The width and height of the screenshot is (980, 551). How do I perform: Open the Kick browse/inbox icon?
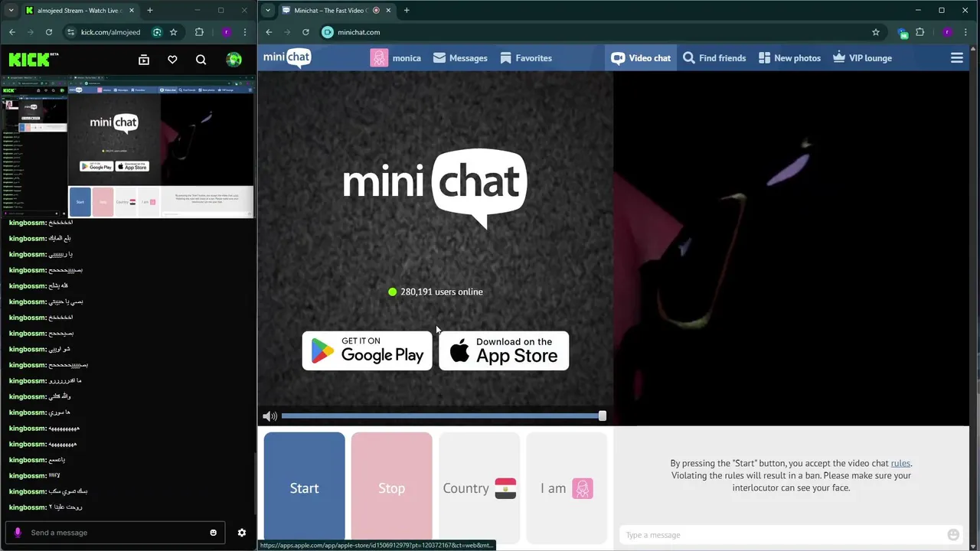coord(144,60)
